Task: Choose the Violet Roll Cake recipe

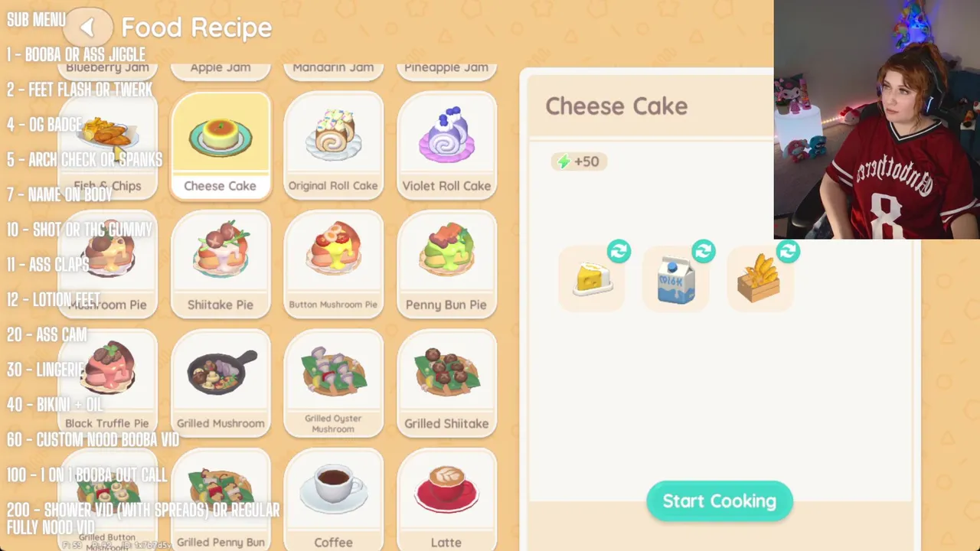Action: [x=446, y=146]
